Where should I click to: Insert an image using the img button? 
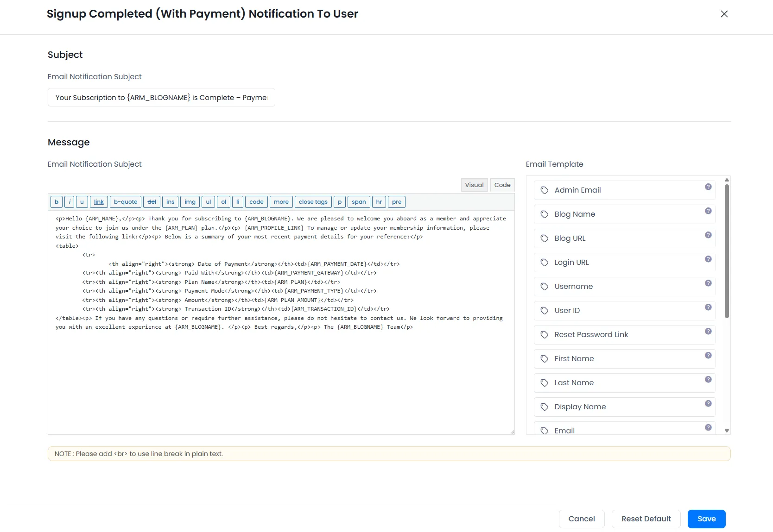(x=190, y=201)
